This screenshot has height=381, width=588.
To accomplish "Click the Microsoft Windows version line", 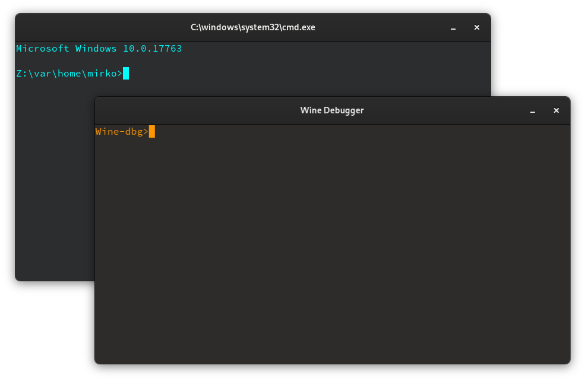I will tap(99, 49).
